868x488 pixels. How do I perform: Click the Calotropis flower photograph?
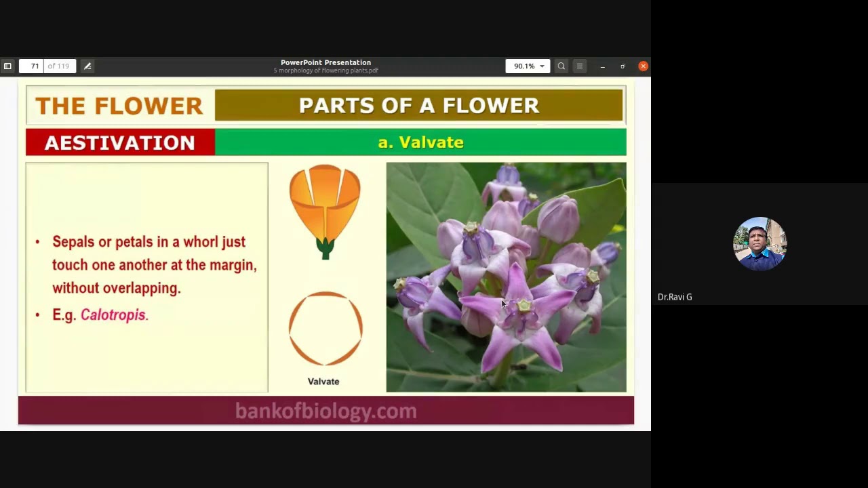click(506, 277)
